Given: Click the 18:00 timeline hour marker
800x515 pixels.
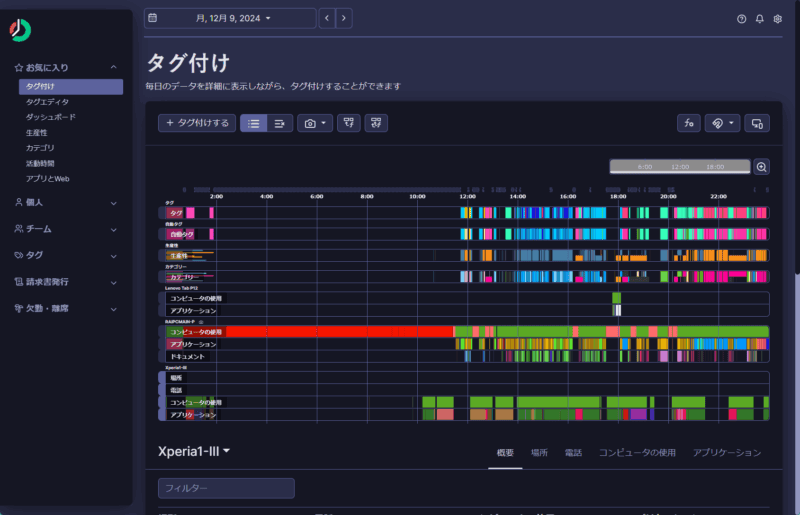Looking at the screenshot, I should point(618,197).
